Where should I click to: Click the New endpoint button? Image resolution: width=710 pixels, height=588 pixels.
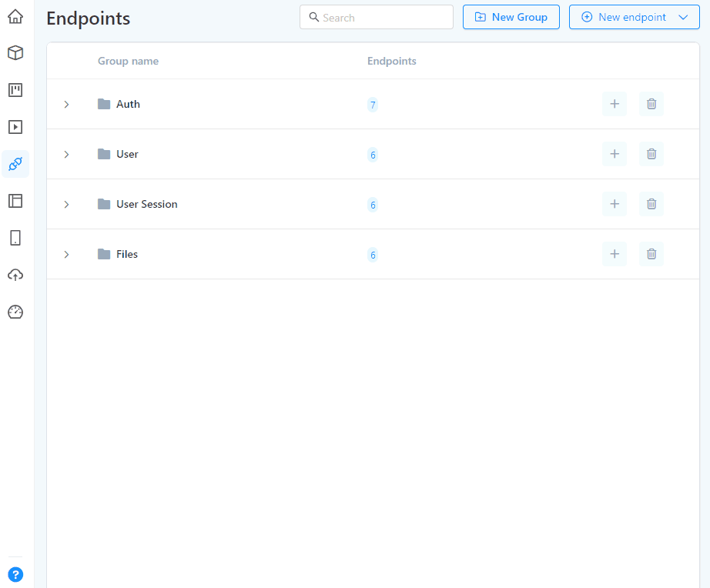(x=627, y=16)
